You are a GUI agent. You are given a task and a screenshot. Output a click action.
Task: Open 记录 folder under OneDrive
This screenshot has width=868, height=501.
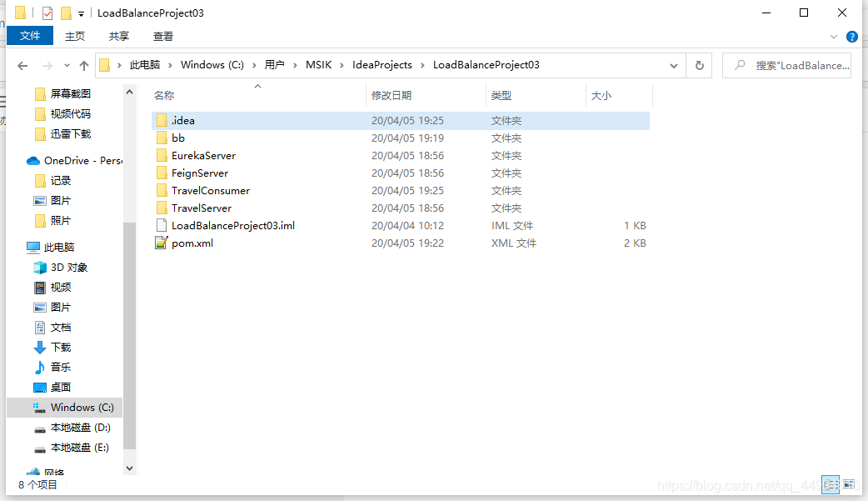coord(60,181)
